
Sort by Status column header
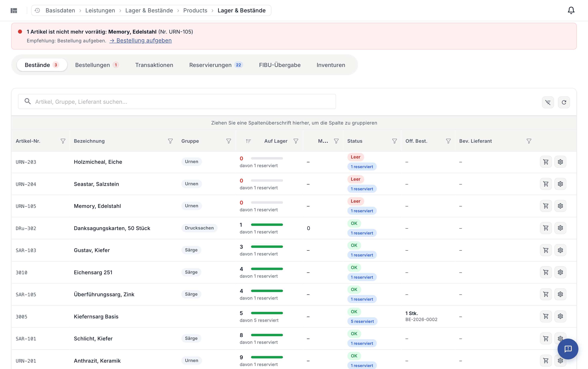355,141
